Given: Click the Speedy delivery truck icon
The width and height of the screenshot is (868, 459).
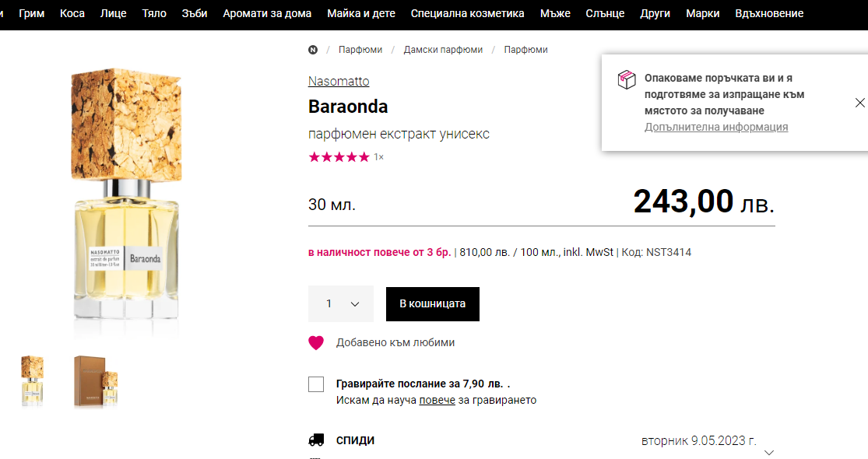Looking at the screenshot, I should (316, 440).
